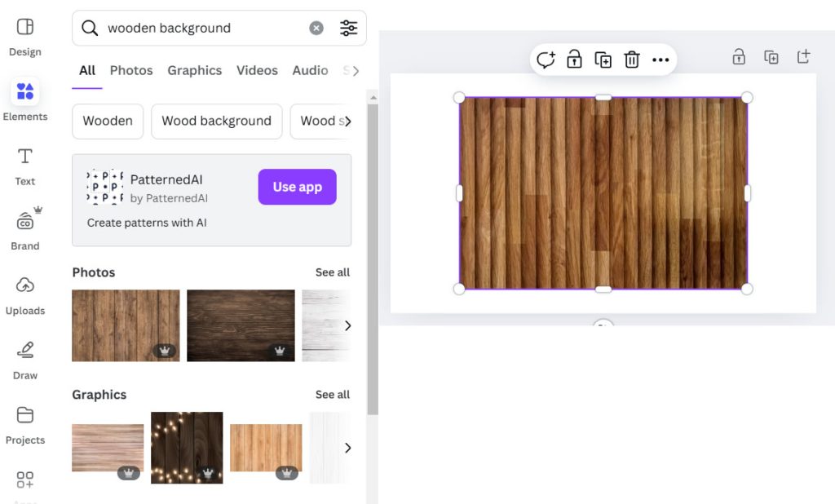Add a comment to selected image
835x504 pixels.
[546, 60]
